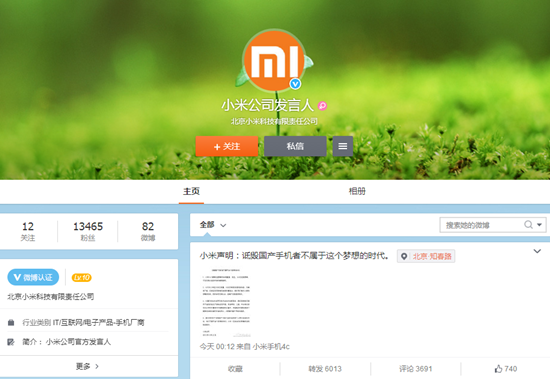The width and height of the screenshot is (550, 379).
Task: Open the 13465 粉丝 followers count
Action: pyautogui.click(x=88, y=231)
